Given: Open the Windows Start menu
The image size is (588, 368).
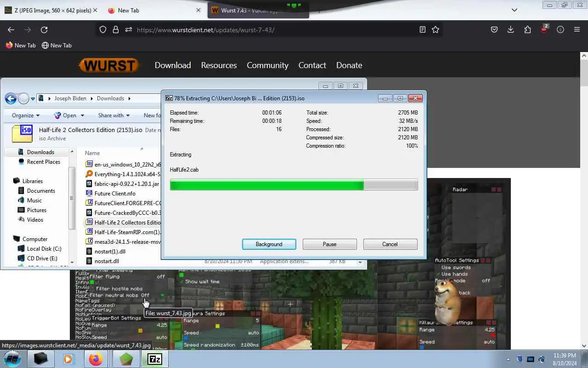Looking at the screenshot, I should click(12, 359).
